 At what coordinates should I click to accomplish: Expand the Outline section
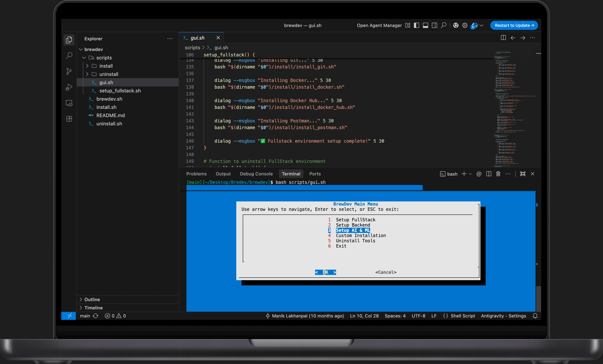coord(92,299)
